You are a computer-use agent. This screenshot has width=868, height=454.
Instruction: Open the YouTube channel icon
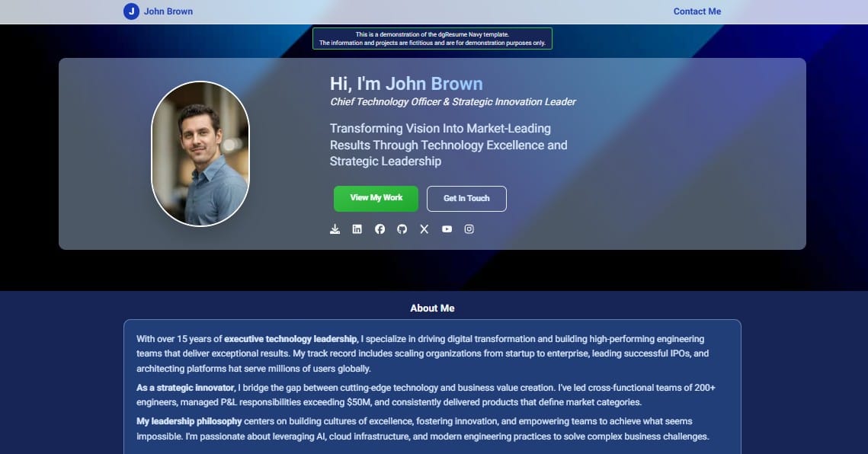pos(447,229)
